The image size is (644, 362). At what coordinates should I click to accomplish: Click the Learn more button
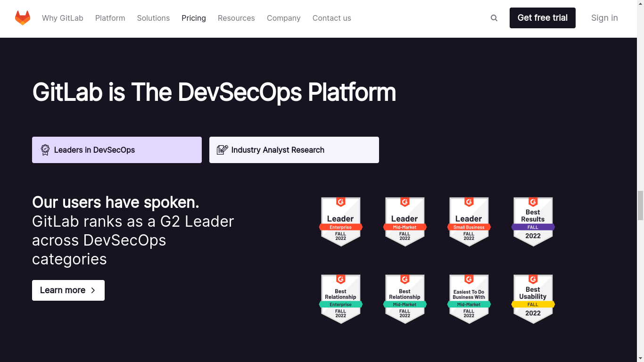pyautogui.click(x=68, y=290)
